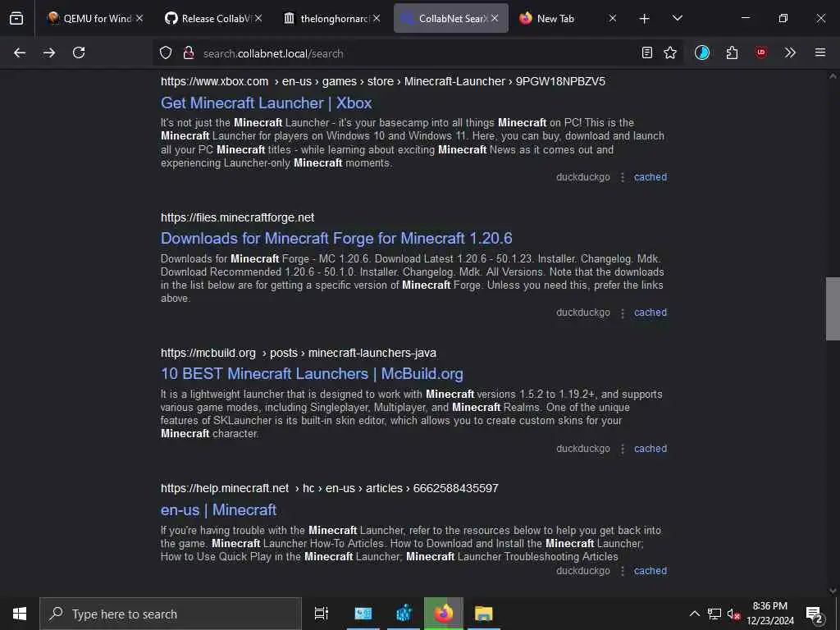Click the scrollbar down arrow
The height and width of the screenshot is (630, 840).
coord(833,591)
